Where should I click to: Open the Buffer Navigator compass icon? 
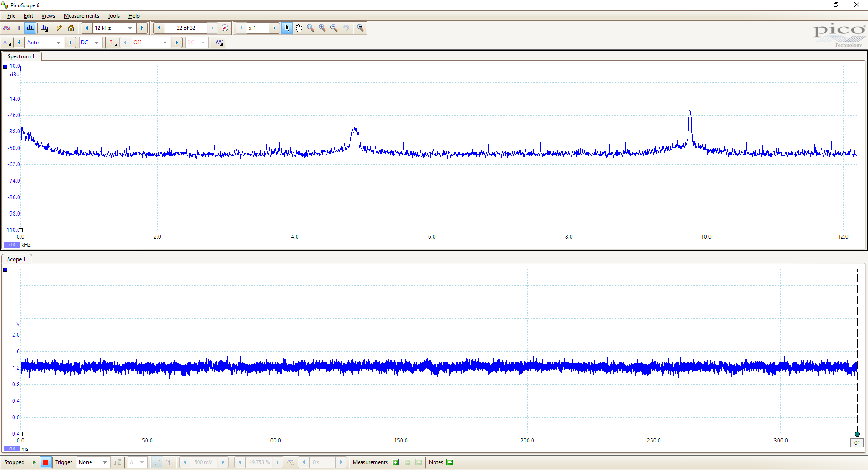[x=225, y=28]
